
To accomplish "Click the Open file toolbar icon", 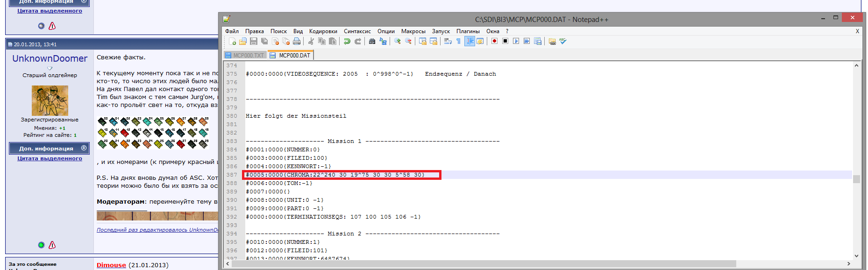I will 242,41.
